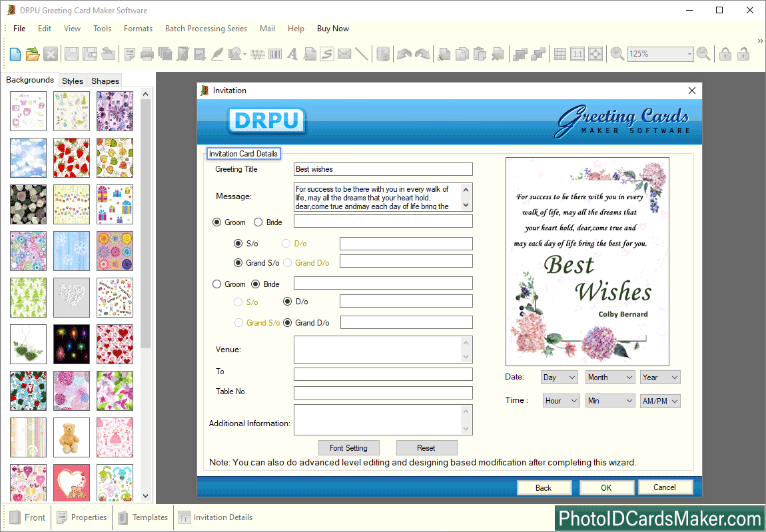Image resolution: width=766 pixels, height=532 pixels.
Task: Click the Back button
Action: click(544, 487)
